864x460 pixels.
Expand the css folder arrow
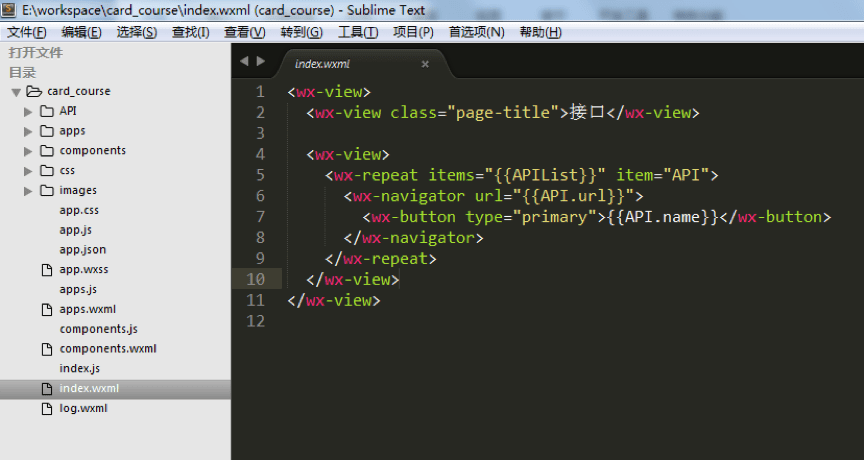click(x=28, y=171)
